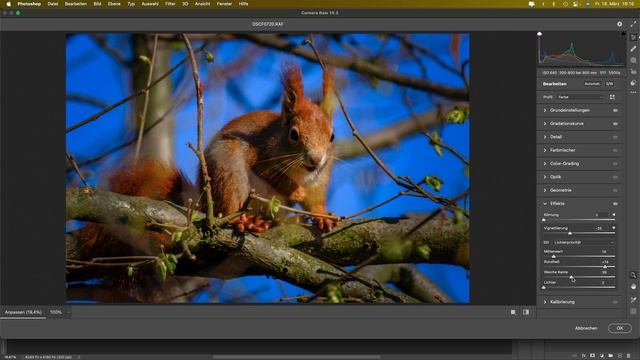Screen dimensions: 640x360
Task: Open the Bild menu
Action: tap(97, 4)
